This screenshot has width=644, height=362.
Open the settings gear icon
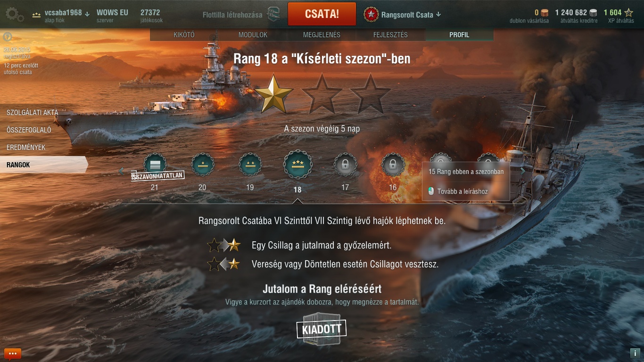14,14
